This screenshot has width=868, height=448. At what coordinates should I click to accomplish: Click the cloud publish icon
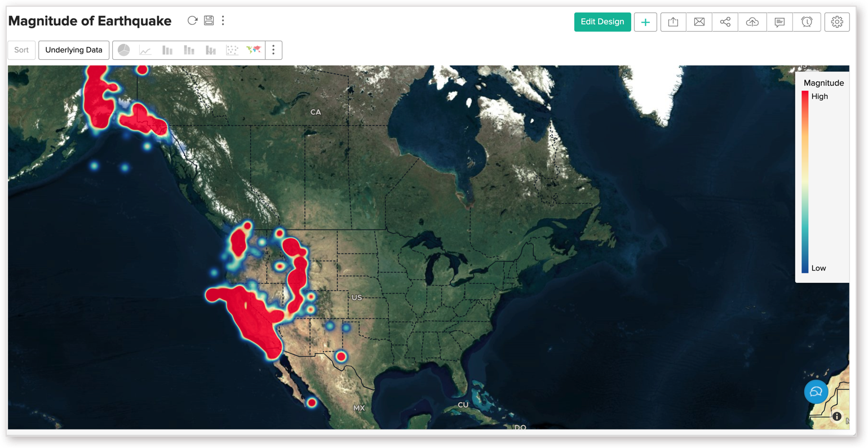click(x=752, y=22)
